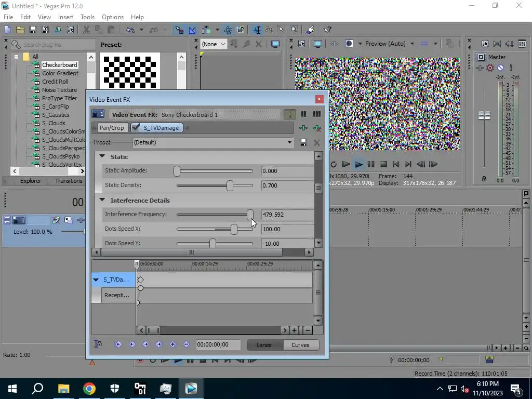The width and height of the screenshot is (532, 399).
Task: Uncheck the S_TVDamage effect checkbox
Action: click(136, 128)
